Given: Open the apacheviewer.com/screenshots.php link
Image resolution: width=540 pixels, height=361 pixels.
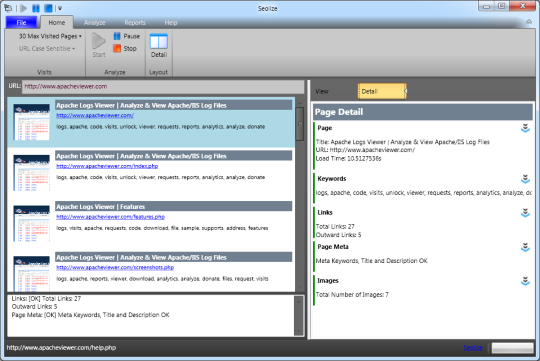Looking at the screenshot, I should [x=115, y=267].
